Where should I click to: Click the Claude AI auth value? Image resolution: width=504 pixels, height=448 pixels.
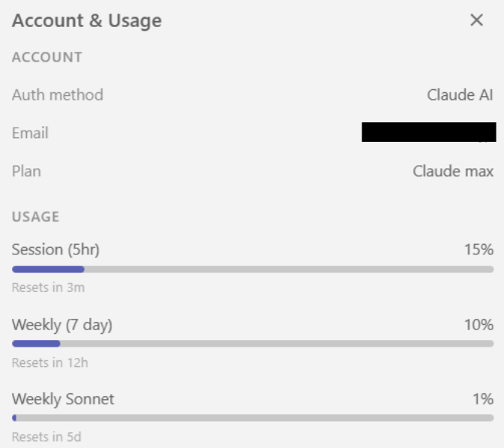click(460, 95)
